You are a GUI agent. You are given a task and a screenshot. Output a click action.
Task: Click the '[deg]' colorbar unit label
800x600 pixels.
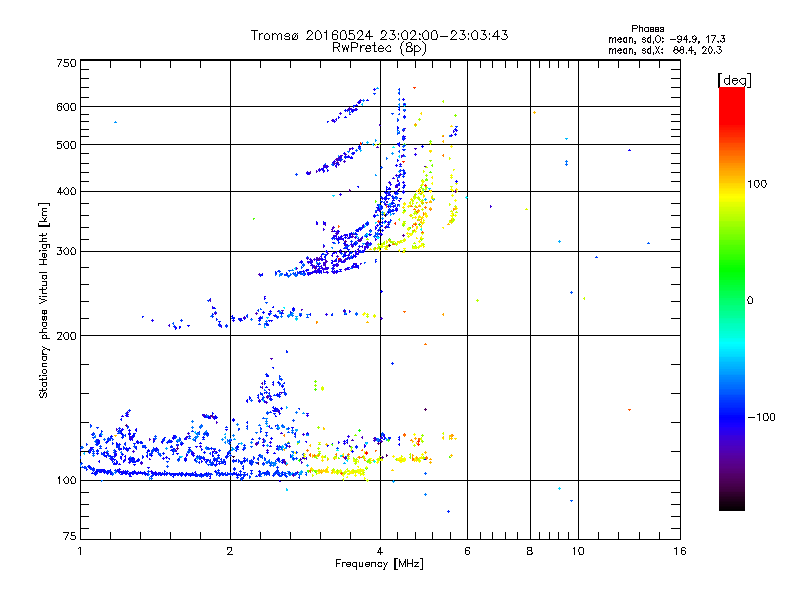coord(734,80)
